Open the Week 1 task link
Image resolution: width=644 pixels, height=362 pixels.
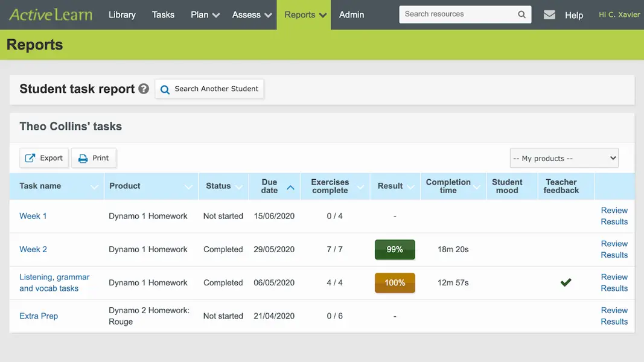33,216
